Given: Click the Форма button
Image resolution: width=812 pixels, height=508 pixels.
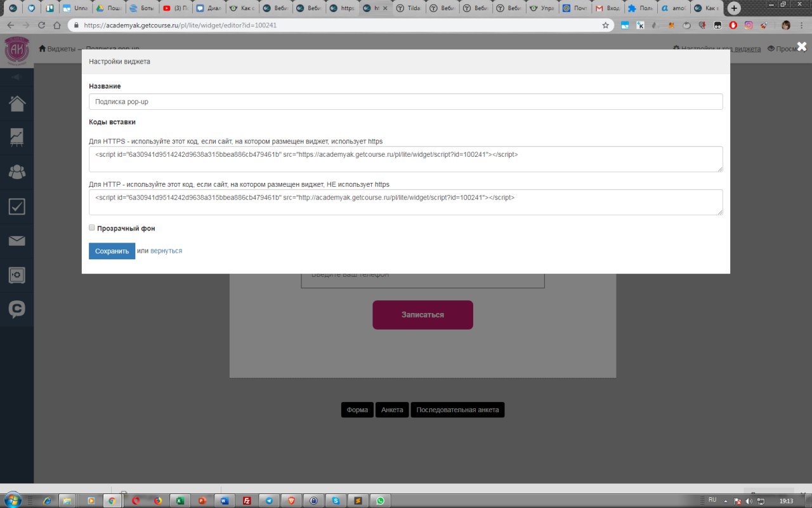Looking at the screenshot, I should tap(357, 410).
